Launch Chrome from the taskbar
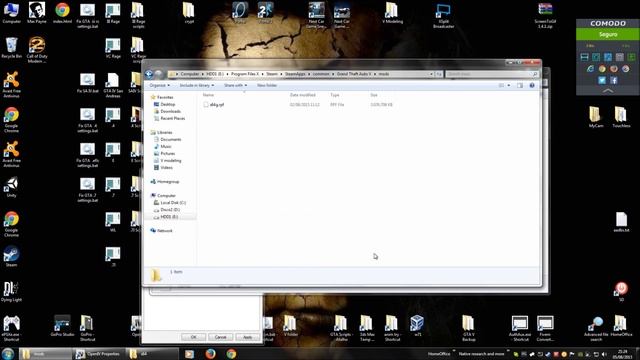The image size is (640, 360). tap(231, 353)
